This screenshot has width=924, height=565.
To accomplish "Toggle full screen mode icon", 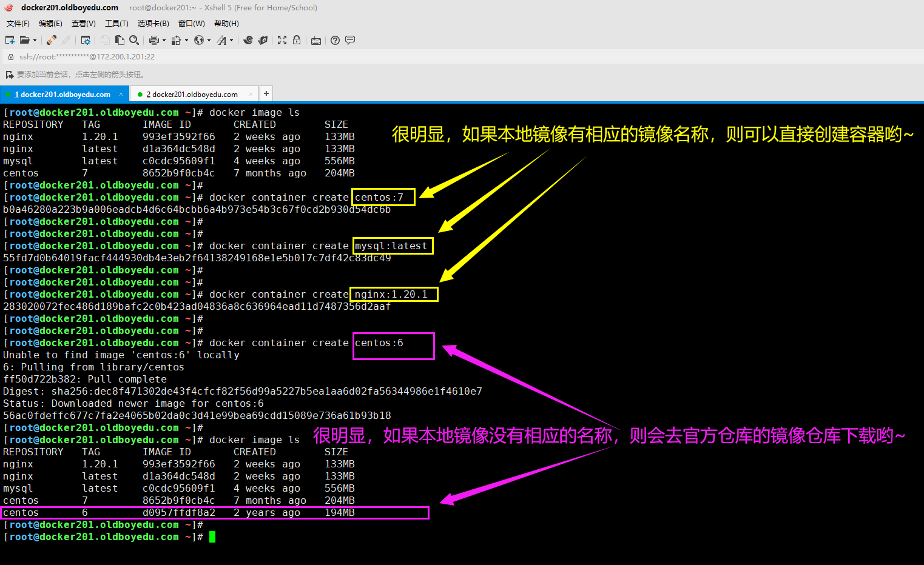I will (282, 40).
